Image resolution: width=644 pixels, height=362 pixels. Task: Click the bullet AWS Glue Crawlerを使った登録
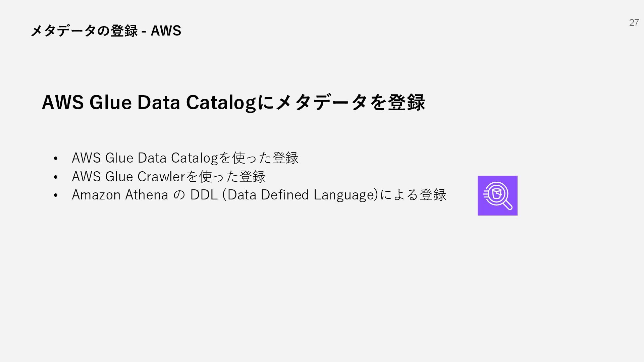click(169, 177)
